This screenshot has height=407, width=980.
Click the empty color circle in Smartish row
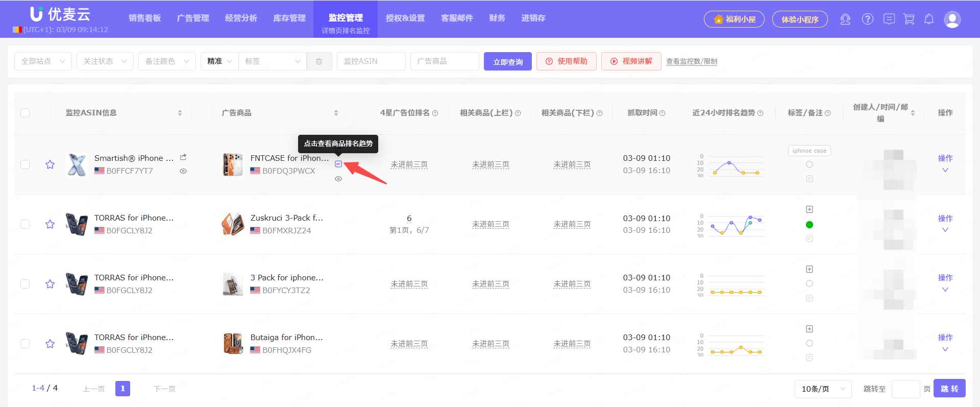coord(810,164)
